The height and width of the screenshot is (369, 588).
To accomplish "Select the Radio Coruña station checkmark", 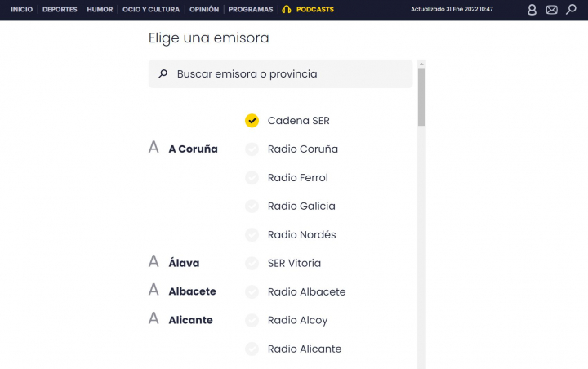I will click(252, 149).
